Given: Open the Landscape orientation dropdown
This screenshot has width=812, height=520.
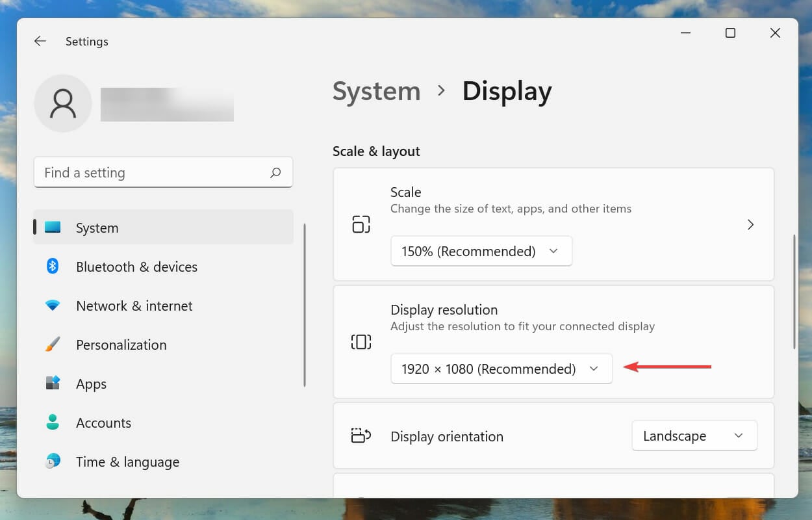Looking at the screenshot, I should (694, 435).
